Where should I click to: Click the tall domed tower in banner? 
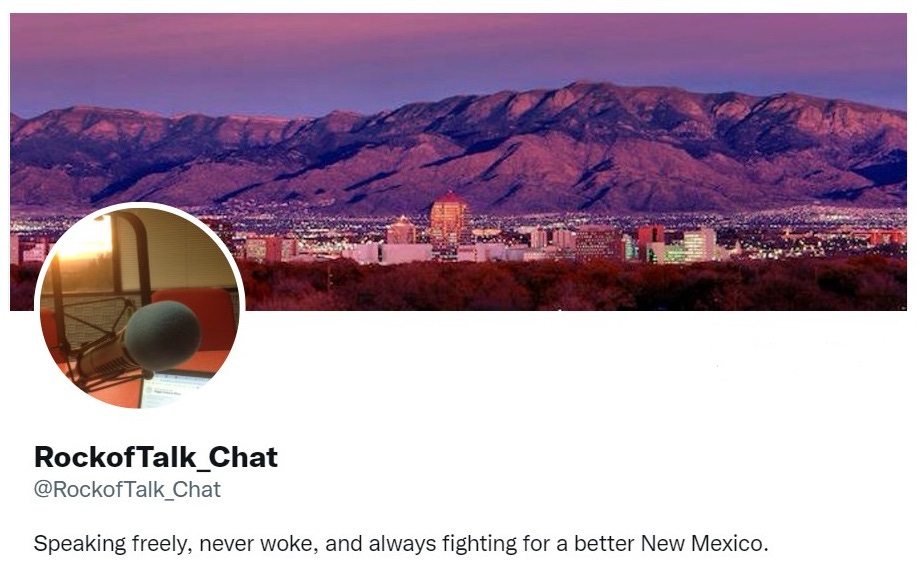(x=448, y=218)
